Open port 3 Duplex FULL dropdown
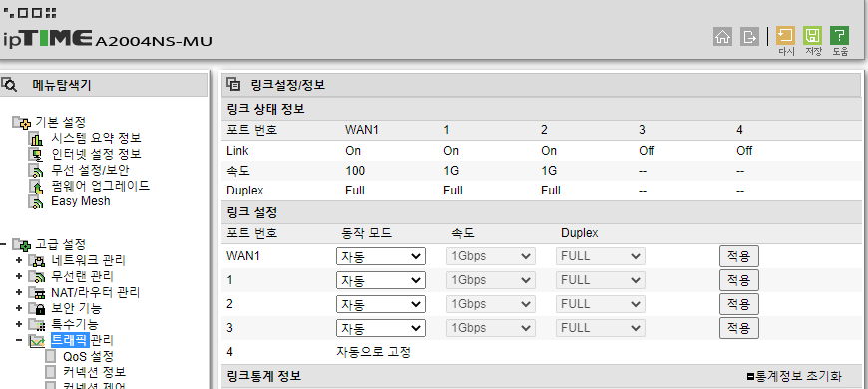The height and width of the screenshot is (389, 868). tap(601, 328)
